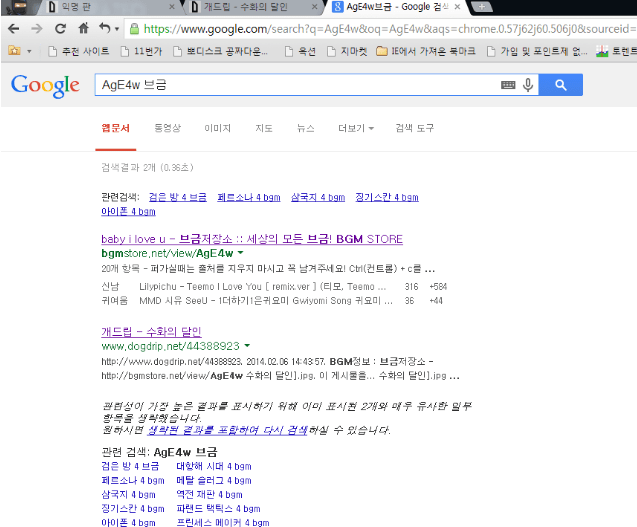The image size is (637, 527).
Task: Click the 검색결과 2개 result count text
Action: click(x=147, y=168)
